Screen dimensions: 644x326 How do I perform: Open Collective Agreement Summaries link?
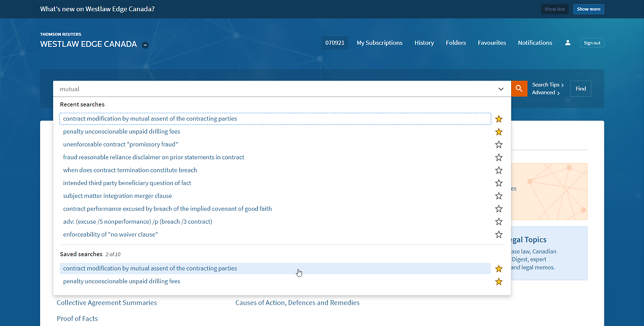pyautogui.click(x=107, y=303)
